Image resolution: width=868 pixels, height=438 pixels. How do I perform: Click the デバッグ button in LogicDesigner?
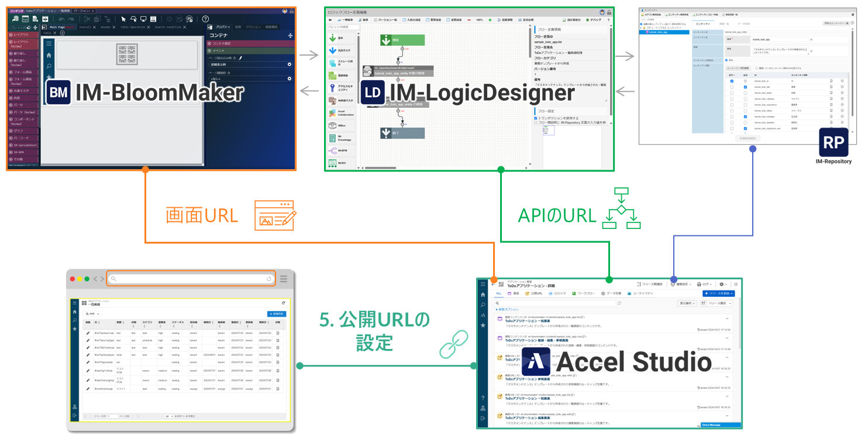pos(592,20)
